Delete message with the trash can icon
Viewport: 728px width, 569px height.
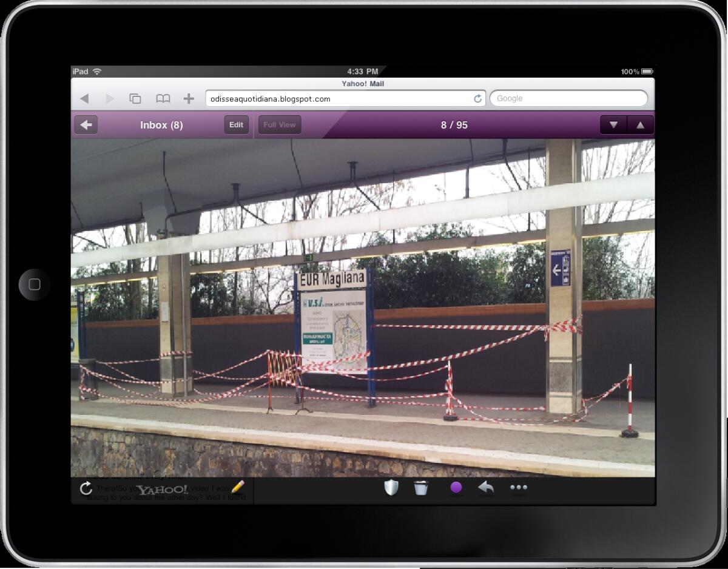click(421, 488)
